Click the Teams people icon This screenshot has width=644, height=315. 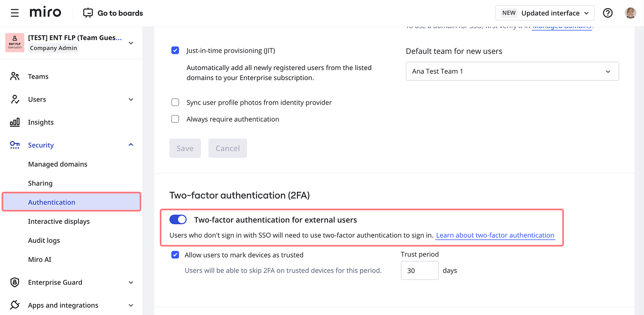click(15, 77)
